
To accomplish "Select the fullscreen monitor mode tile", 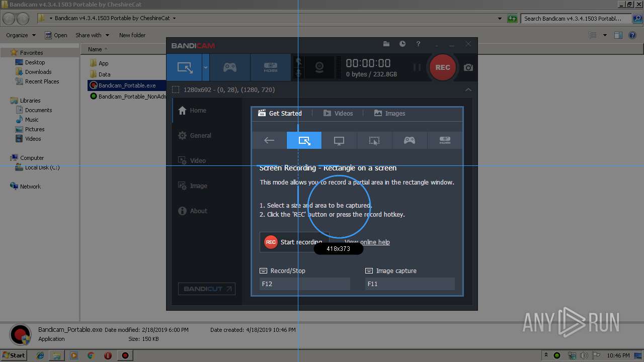I will 339,141.
